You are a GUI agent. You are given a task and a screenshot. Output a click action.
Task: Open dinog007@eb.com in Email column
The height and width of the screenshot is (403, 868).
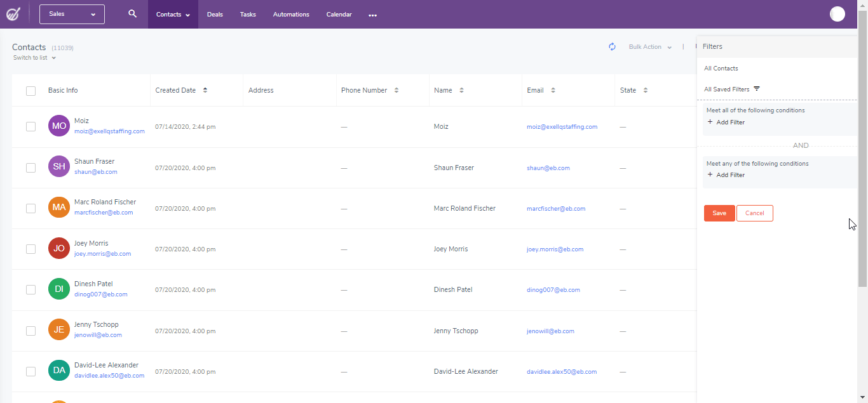click(x=553, y=290)
